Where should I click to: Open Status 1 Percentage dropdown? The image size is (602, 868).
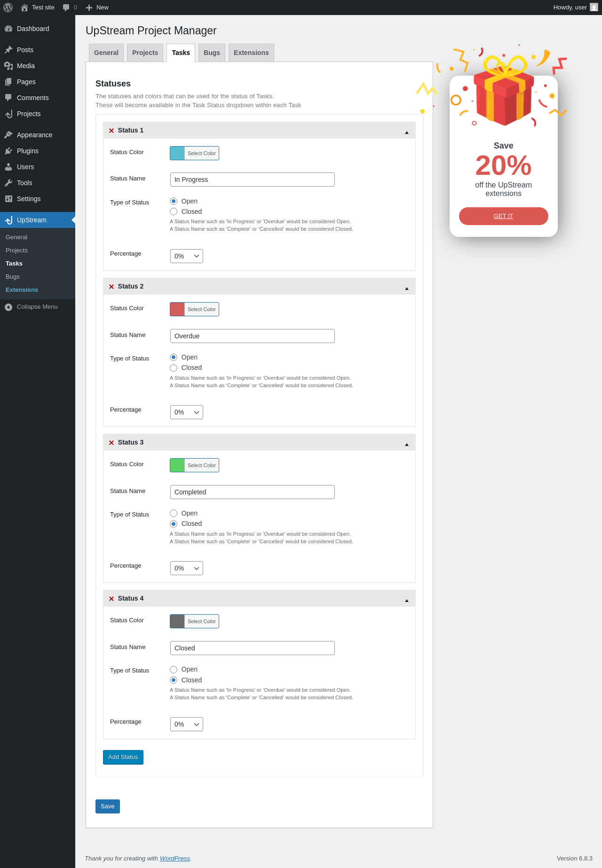pos(187,256)
